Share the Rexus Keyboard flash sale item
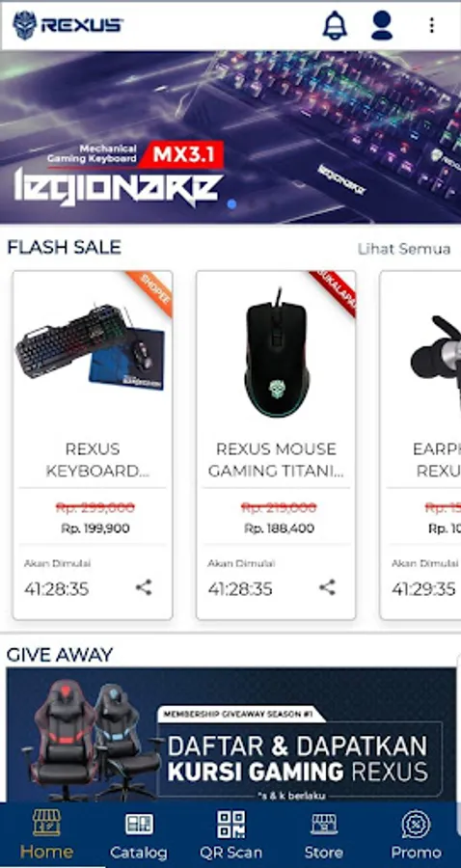461x868 pixels. (x=144, y=587)
